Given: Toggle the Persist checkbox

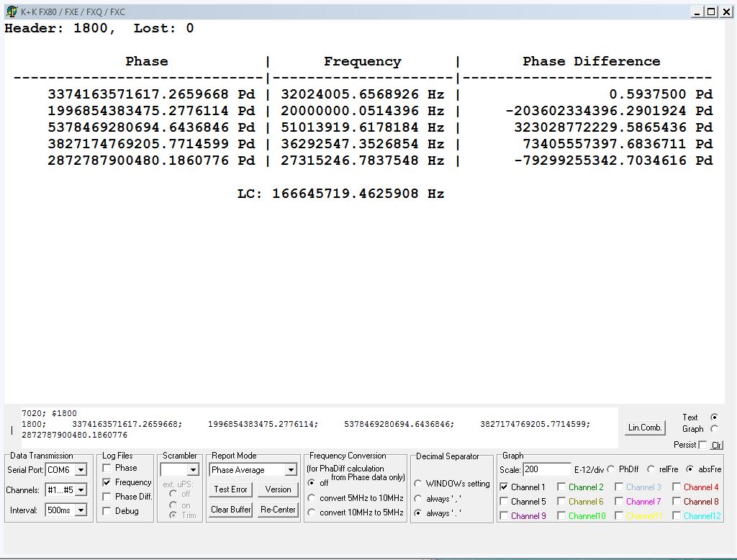Looking at the screenshot, I should [702, 445].
